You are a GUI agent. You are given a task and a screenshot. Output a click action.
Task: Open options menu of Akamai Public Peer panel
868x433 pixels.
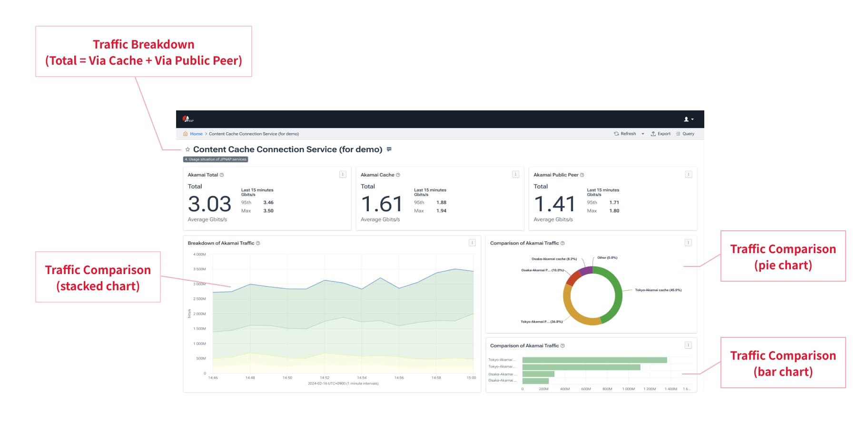(x=688, y=175)
